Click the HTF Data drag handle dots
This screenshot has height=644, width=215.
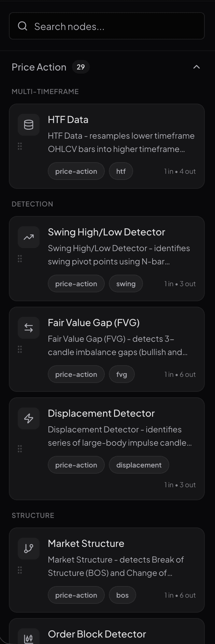pos(20,146)
